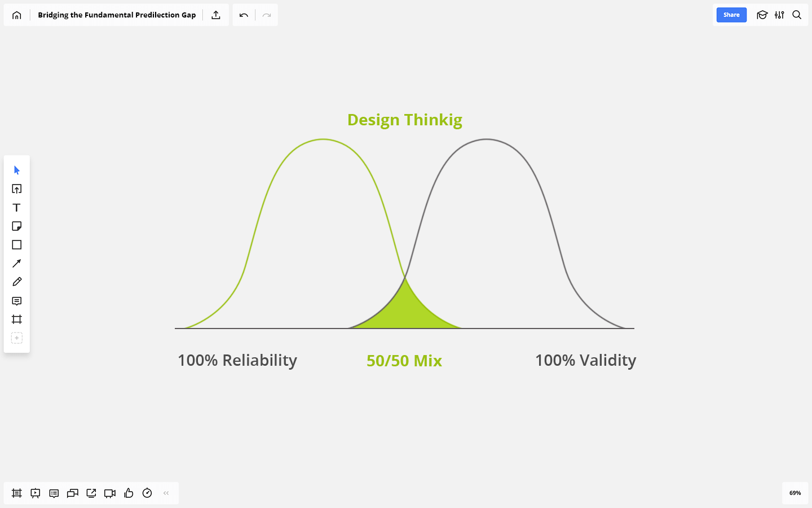Image resolution: width=812 pixels, height=508 pixels.
Task: Select the Pen drawing tool
Action: coord(17,282)
